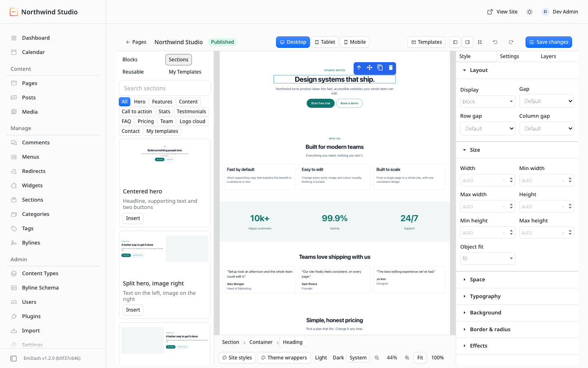Click Save changes
This screenshot has width=588, height=368.
(549, 42)
